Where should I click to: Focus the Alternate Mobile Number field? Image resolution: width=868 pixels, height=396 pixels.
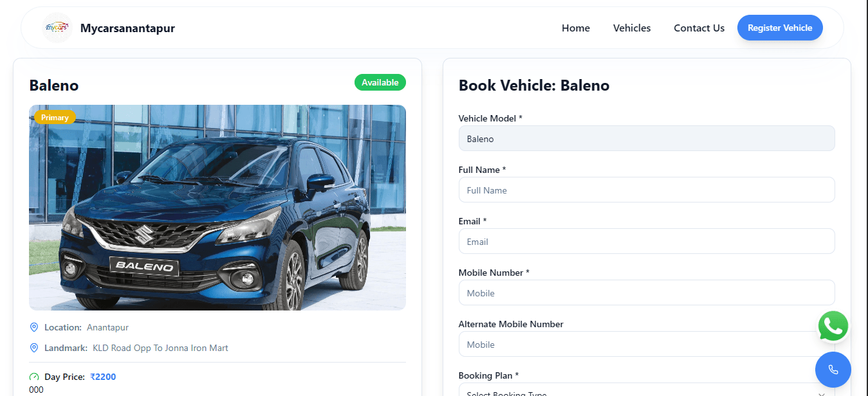(x=647, y=344)
